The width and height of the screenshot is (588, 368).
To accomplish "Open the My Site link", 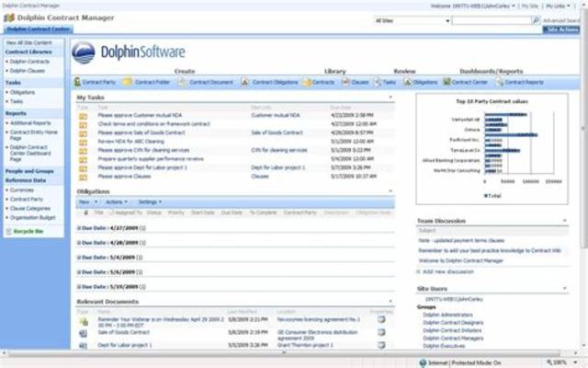I will point(530,6).
